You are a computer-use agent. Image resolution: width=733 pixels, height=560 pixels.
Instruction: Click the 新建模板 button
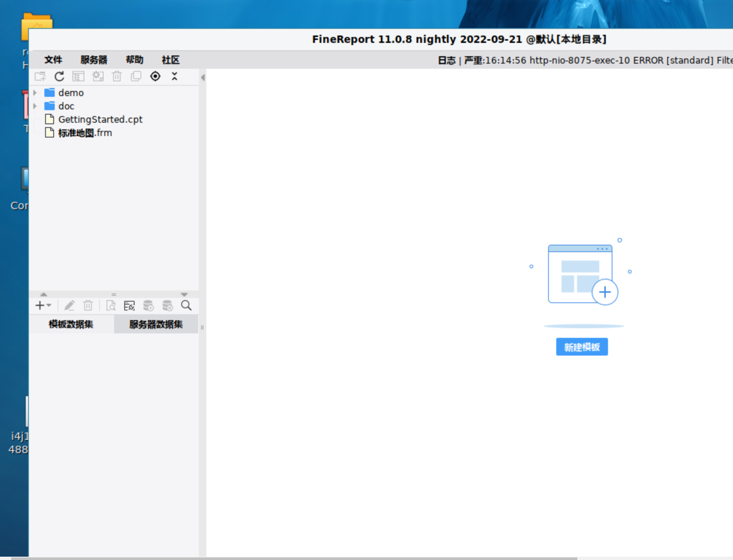point(582,347)
